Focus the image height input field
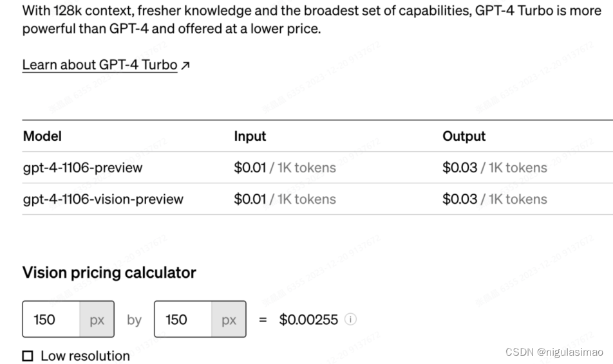613x364 pixels. click(x=183, y=320)
